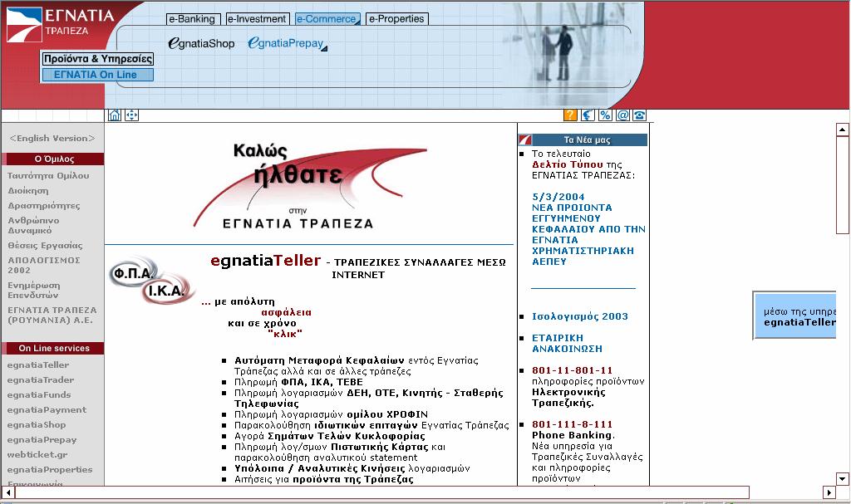
Task: Click horizontal scrollbar right arrow
Action: tap(829, 492)
